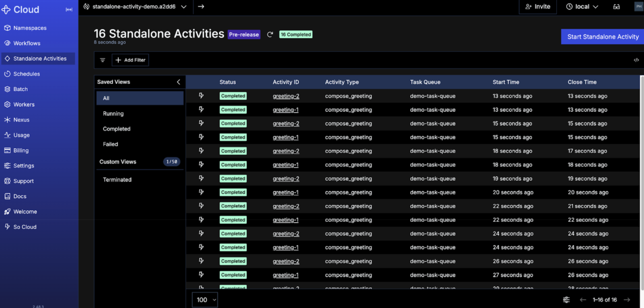The height and width of the screenshot is (308, 644).
Task: Click Close Time column header
Action: click(582, 82)
